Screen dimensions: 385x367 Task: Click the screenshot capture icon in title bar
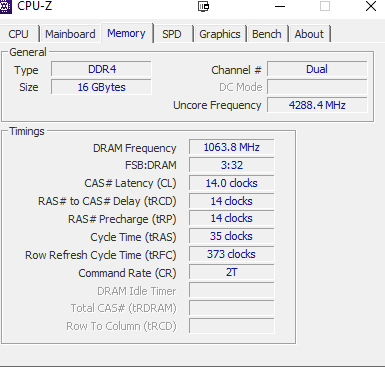(x=203, y=6)
